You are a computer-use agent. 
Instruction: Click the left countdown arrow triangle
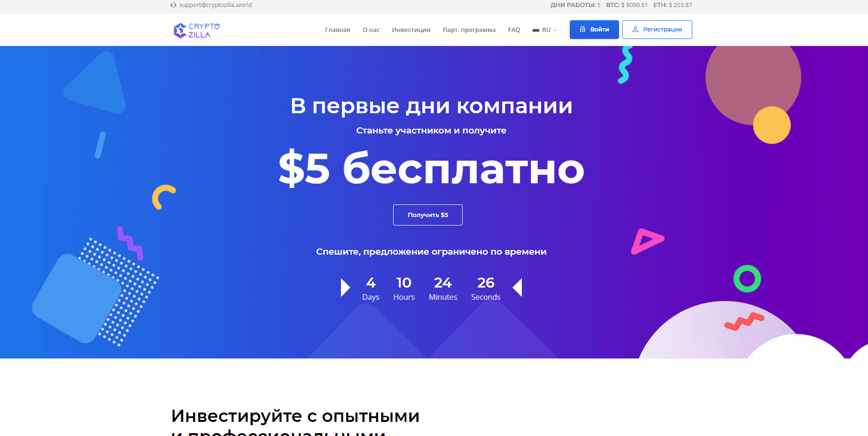click(346, 288)
